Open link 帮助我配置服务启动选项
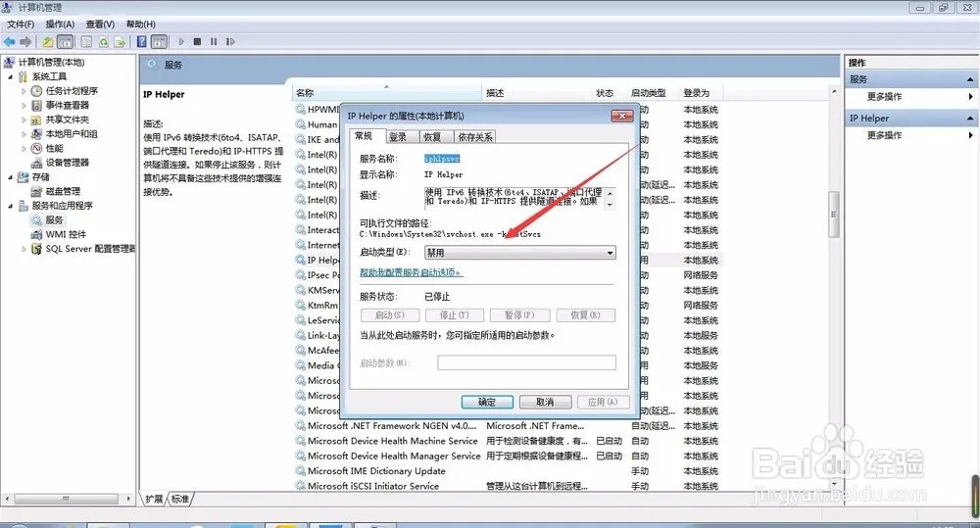The image size is (980, 528). (x=412, y=272)
